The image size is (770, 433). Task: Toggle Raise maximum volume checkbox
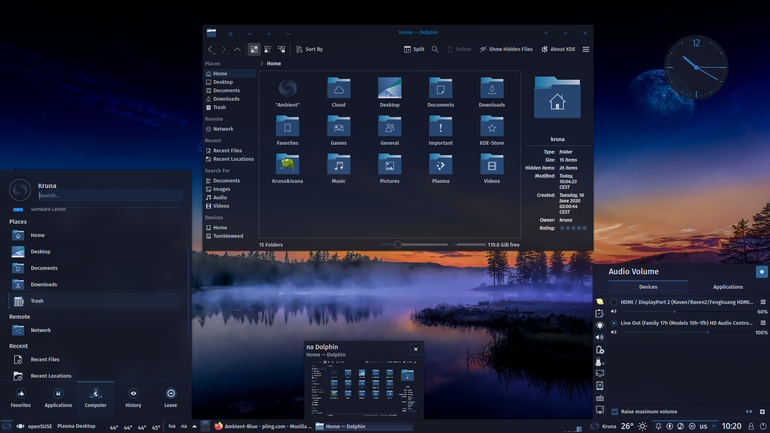point(614,411)
